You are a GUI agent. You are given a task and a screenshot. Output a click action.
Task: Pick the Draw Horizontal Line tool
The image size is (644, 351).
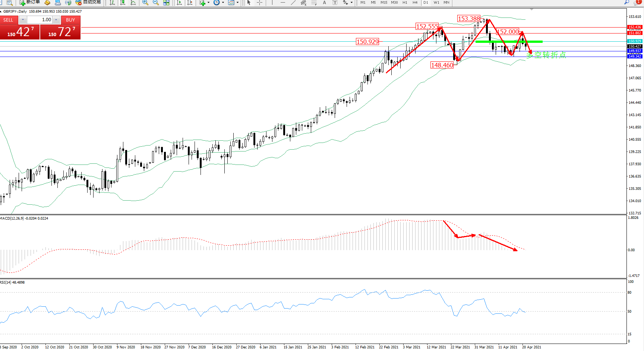(283, 3)
